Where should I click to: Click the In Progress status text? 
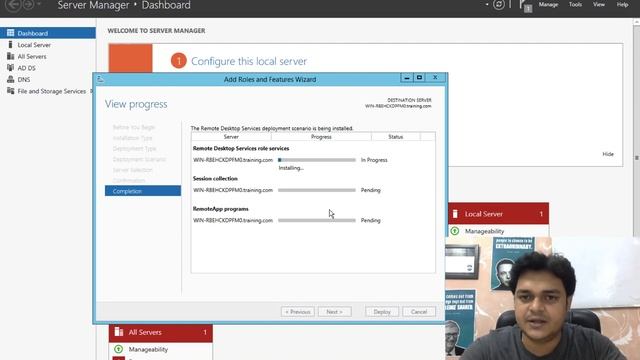374,160
